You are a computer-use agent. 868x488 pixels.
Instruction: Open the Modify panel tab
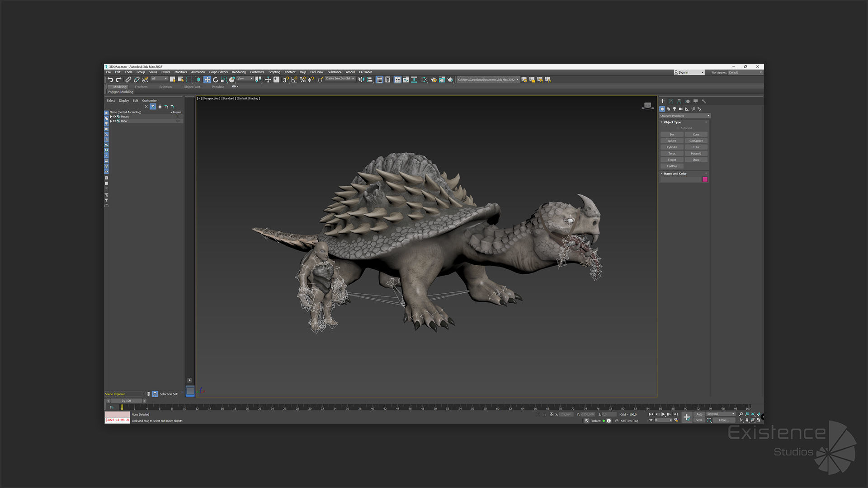(671, 101)
